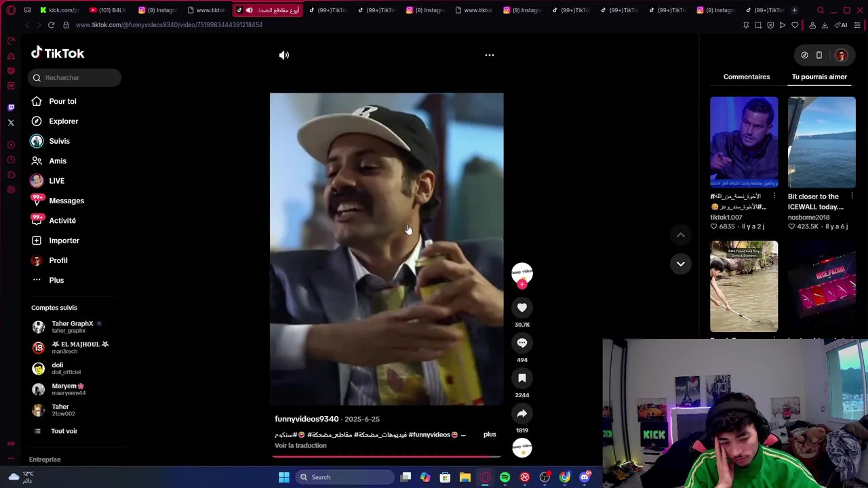Expand the Entreprise footer section
The image size is (868, 488).
45,460
